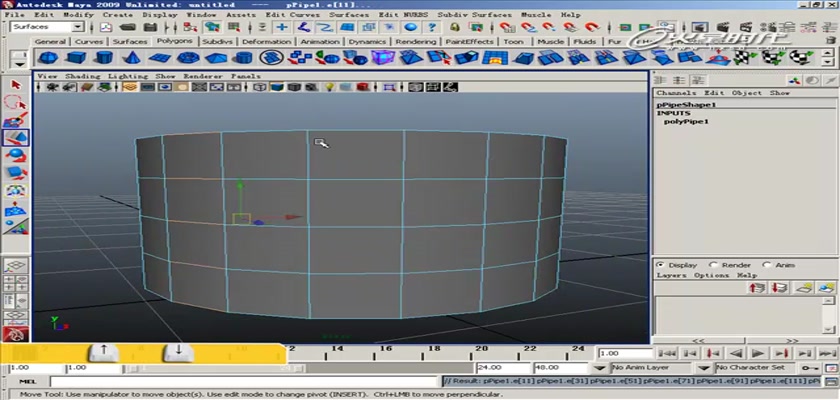Create a polygon pipe from the shelf
The height and width of the screenshot is (400, 840).
tap(244, 57)
